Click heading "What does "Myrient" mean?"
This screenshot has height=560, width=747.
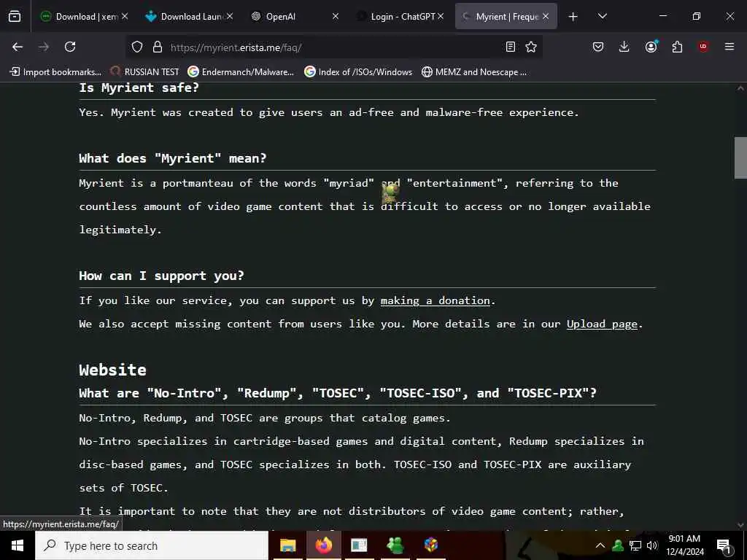click(x=172, y=158)
